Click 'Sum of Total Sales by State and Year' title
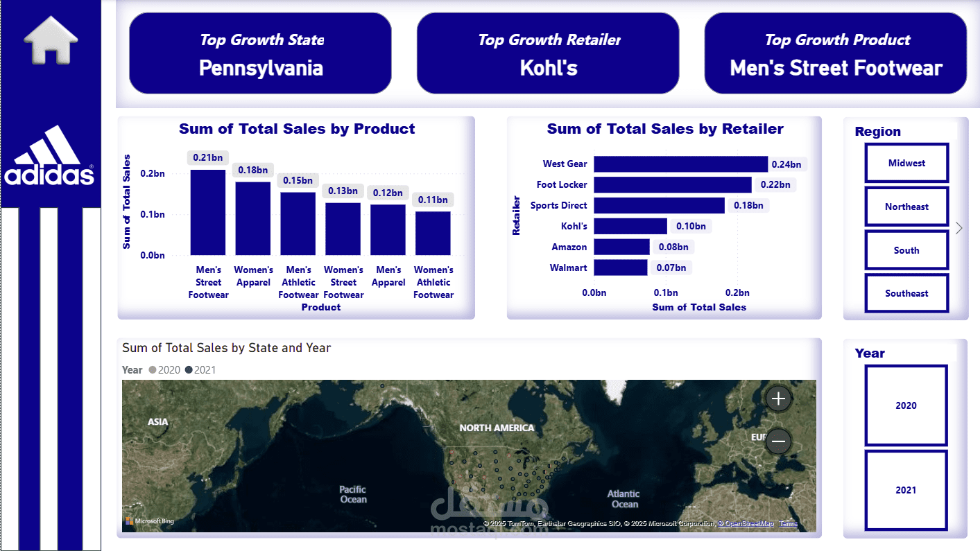 [x=226, y=348]
